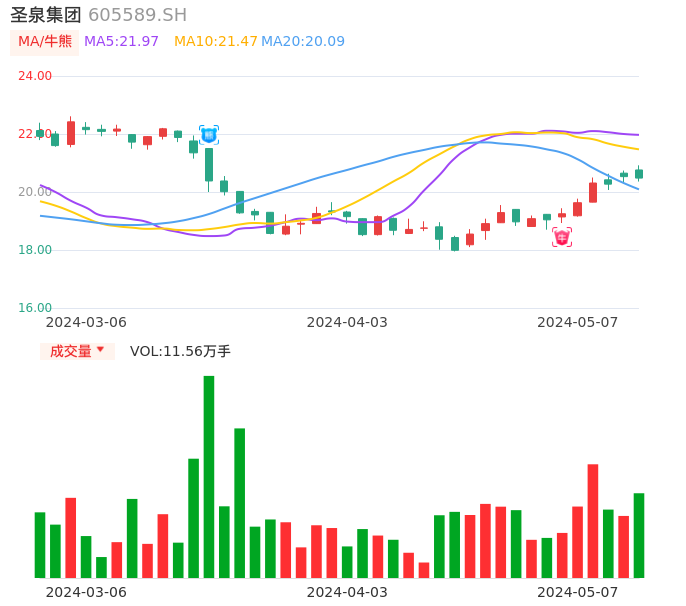The image size is (686, 606).
Task: Click the 16.00 price axis label
Action: [x=35, y=308]
